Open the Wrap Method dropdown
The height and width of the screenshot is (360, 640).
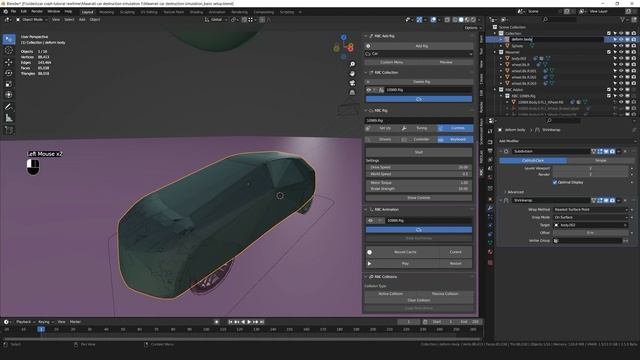[x=591, y=209]
